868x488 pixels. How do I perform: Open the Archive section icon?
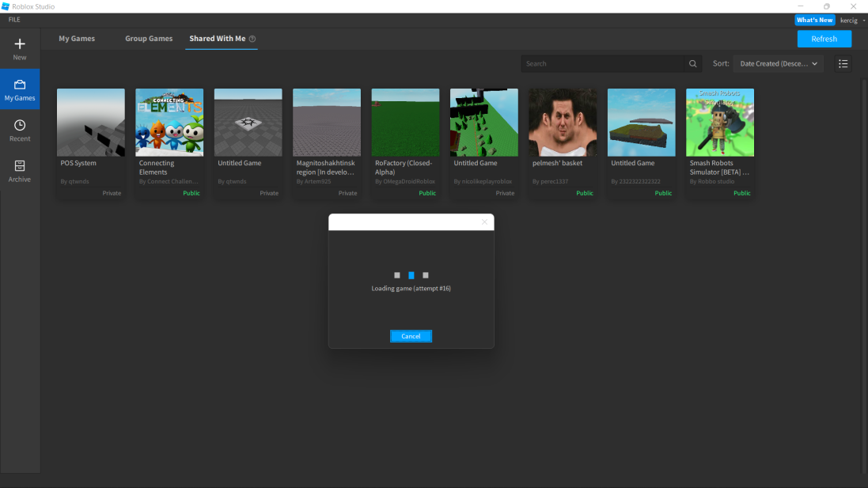point(19,166)
